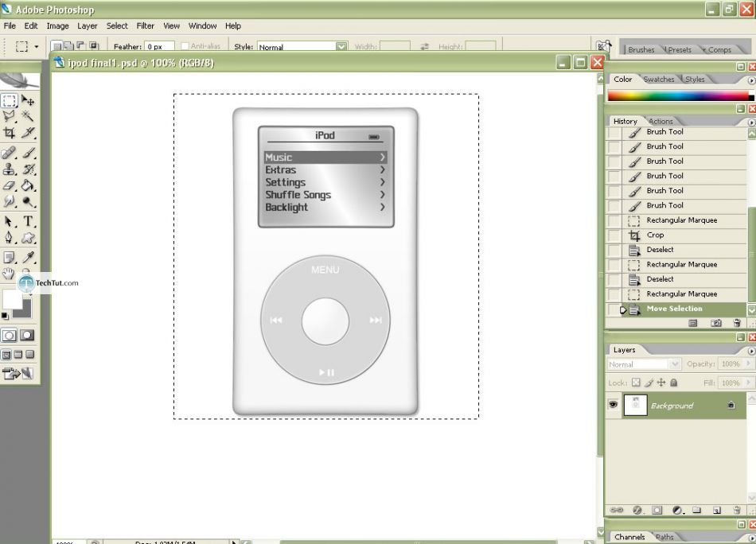Screen dimensions: 756x544
Task: Select the Brush tool in toolbox
Action: (x=28, y=153)
